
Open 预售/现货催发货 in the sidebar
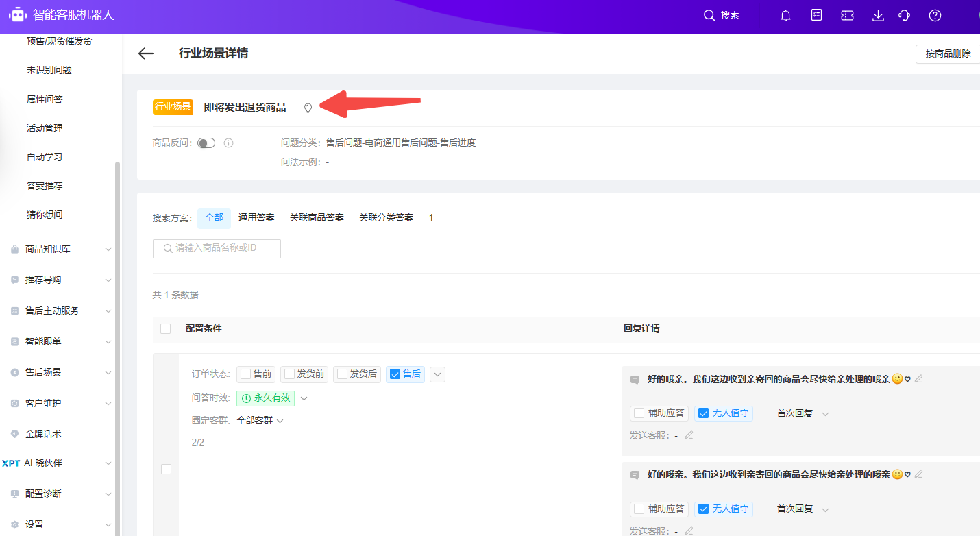pyautogui.click(x=59, y=41)
